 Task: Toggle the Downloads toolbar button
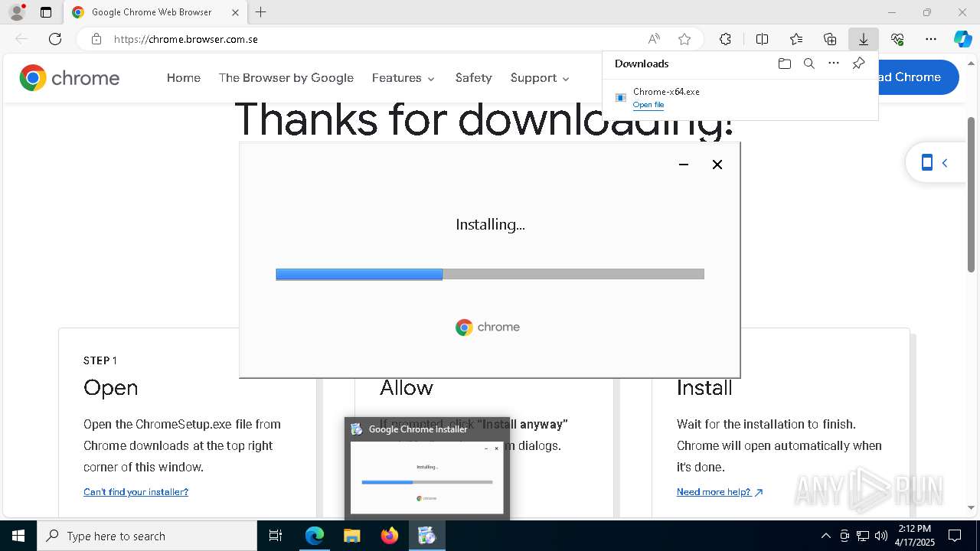[x=864, y=39]
